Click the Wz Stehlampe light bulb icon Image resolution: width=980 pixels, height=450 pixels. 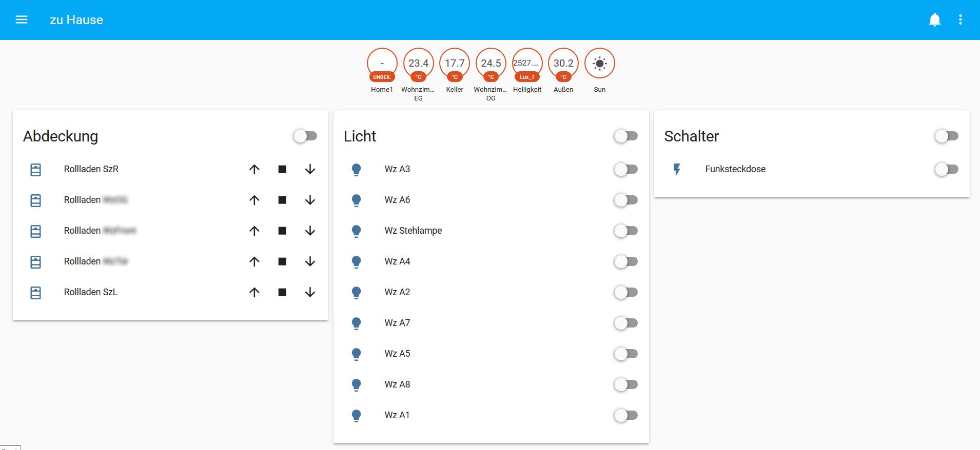point(356,231)
